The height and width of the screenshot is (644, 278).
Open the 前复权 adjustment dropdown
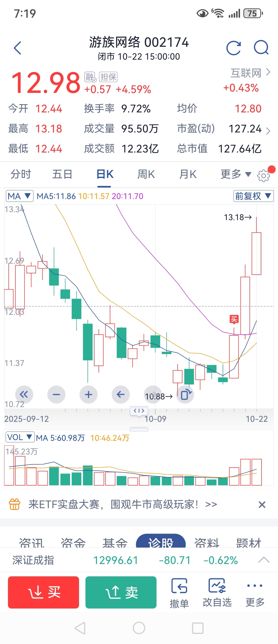click(x=253, y=196)
